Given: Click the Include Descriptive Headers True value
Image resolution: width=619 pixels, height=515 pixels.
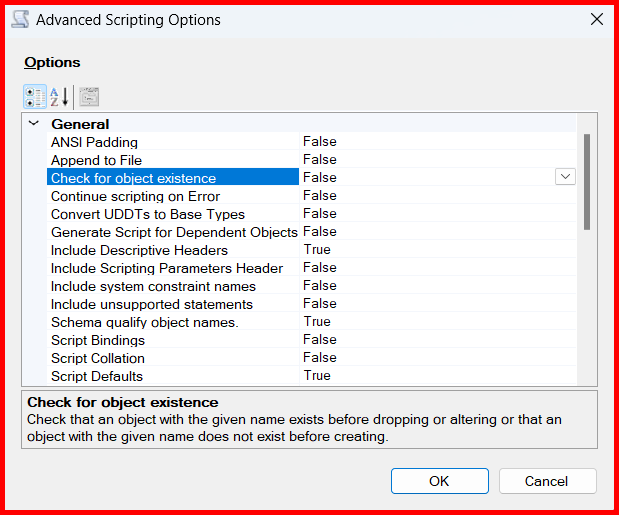Looking at the screenshot, I should coord(317,250).
